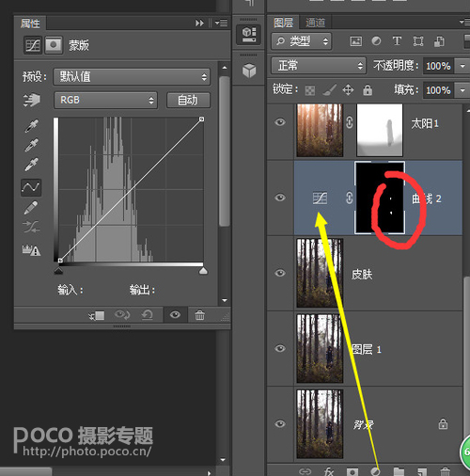
Task: Toggle mask link on 太阳1 layer
Action: (350, 122)
